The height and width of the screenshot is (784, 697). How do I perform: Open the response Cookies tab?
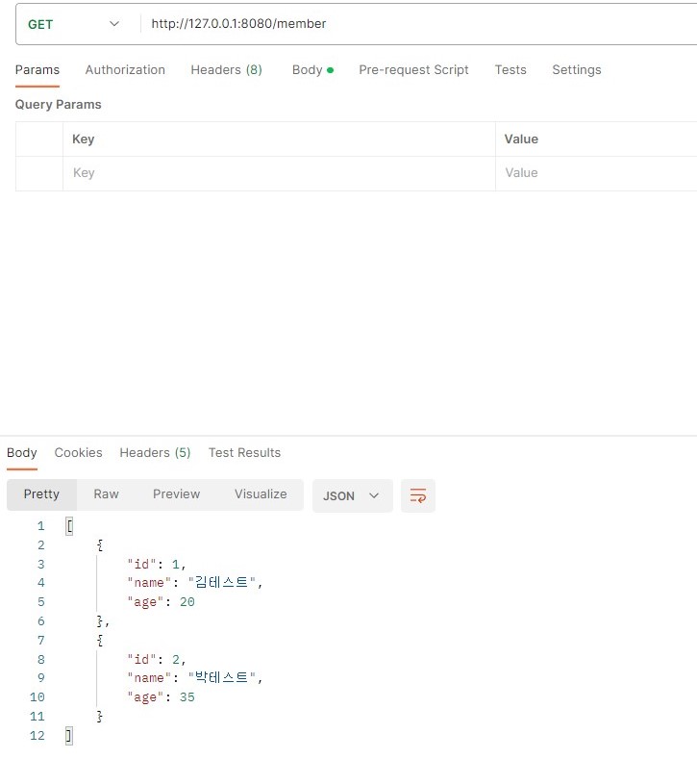coord(78,453)
